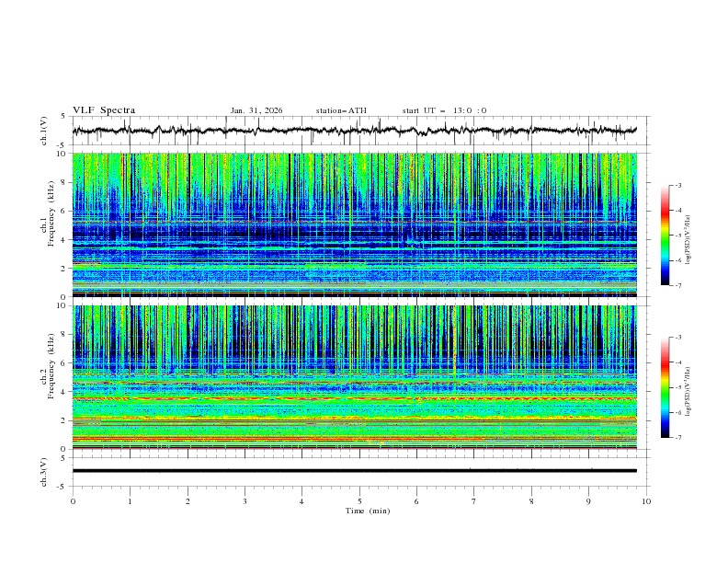Click the 'start UT = 13:0 :0' header text
Viewport: 728px width, 563px height.
click(444, 110)
